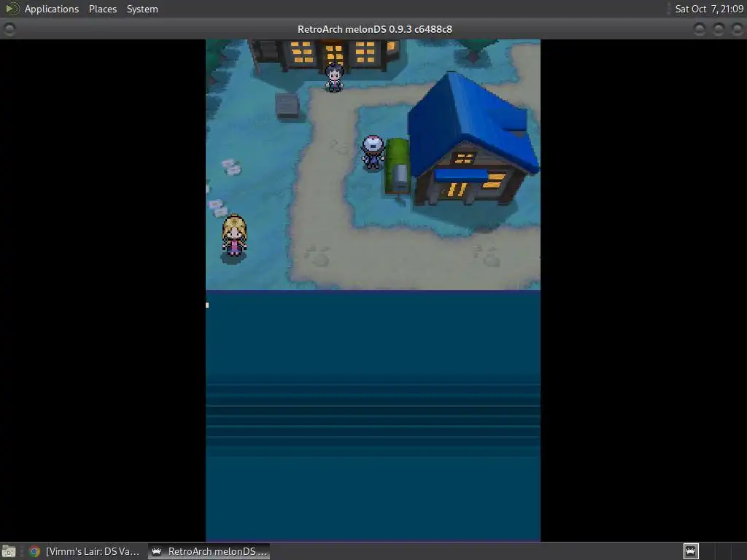Screen dimensions: 747x560
Task: Switch to Vimm's Lair: DS Va... taskbar window
Action: point(85,551)
